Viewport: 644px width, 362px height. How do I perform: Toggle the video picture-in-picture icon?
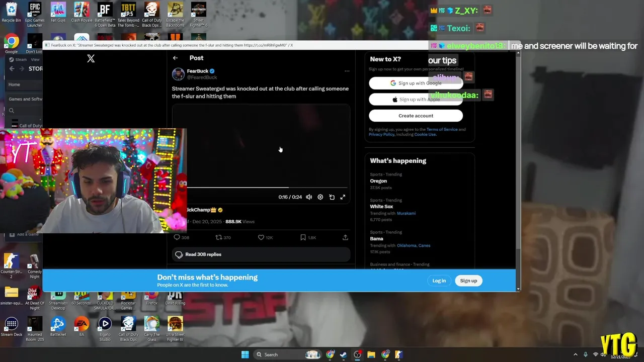[332, 197]
